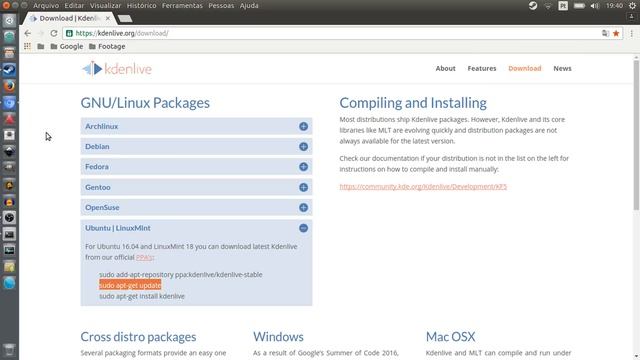Go back using the browser back arrow
This screenshot has height=360, width=640.
[27, 33]
